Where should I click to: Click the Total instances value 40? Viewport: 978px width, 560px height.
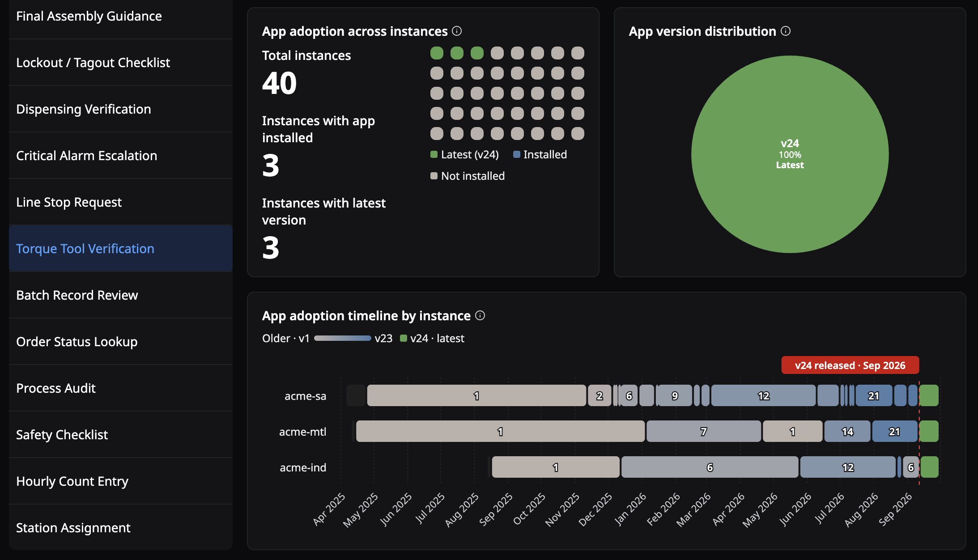pos(280,83)
